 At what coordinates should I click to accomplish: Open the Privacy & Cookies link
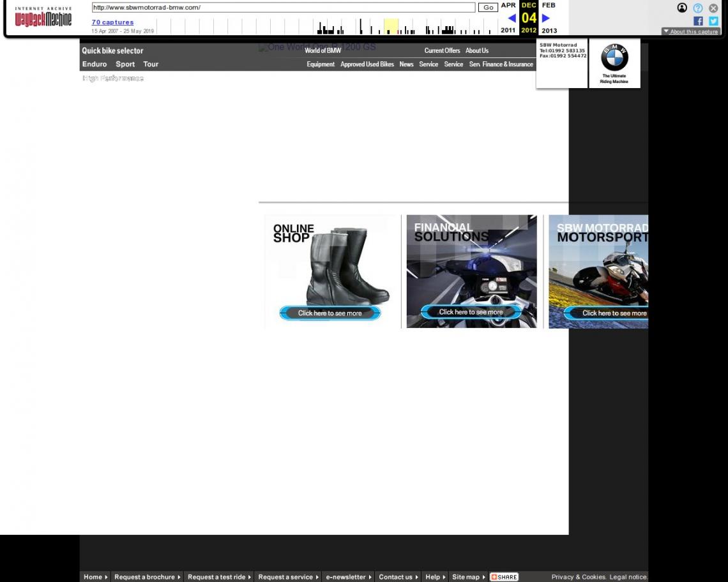click(x=579, y=577)
